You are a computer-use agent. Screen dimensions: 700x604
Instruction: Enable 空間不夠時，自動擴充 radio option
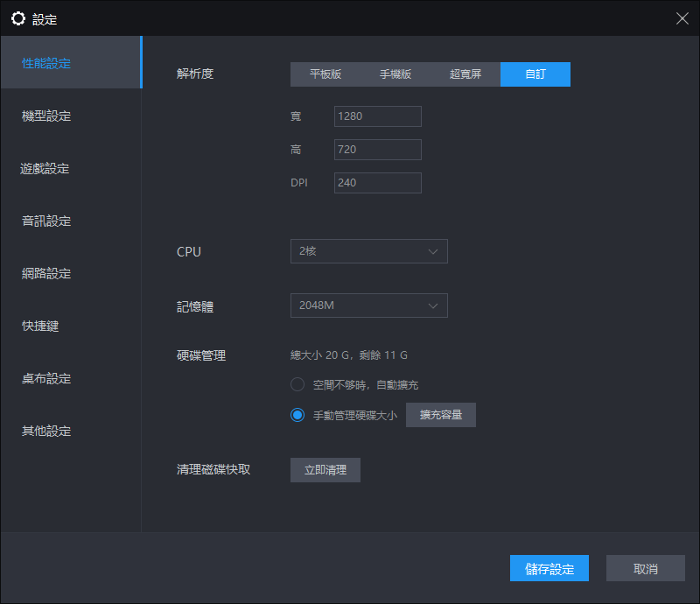(297, 384)
